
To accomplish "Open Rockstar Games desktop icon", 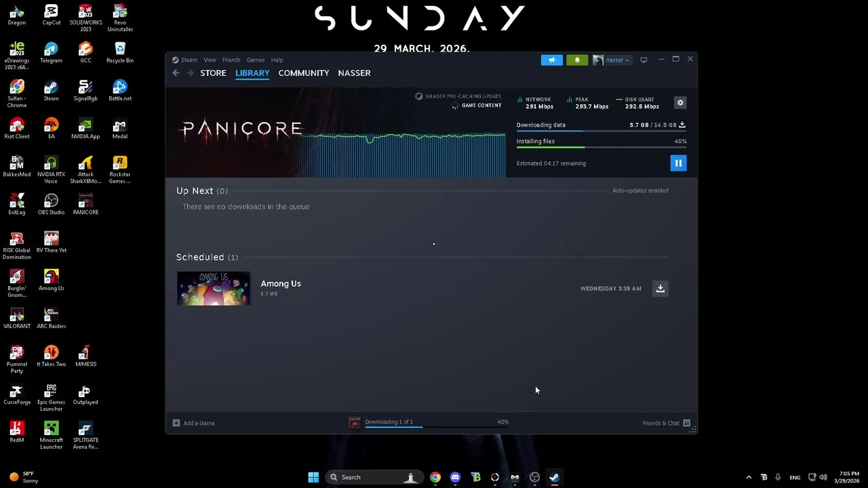I will tap(120, 170).
